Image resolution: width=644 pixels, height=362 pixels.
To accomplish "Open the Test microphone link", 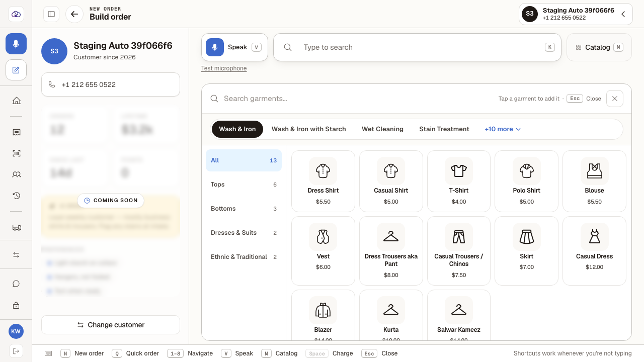I will tap(224, 68).
